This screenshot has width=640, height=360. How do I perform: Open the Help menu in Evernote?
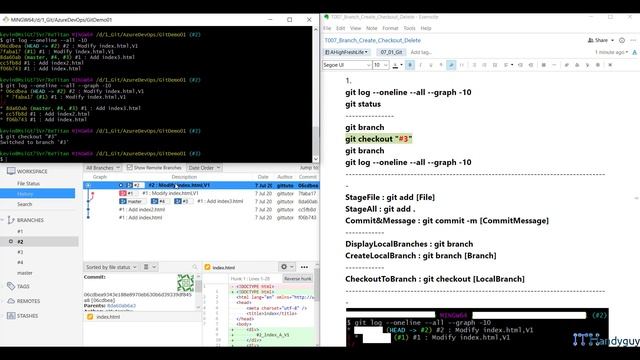426,28
